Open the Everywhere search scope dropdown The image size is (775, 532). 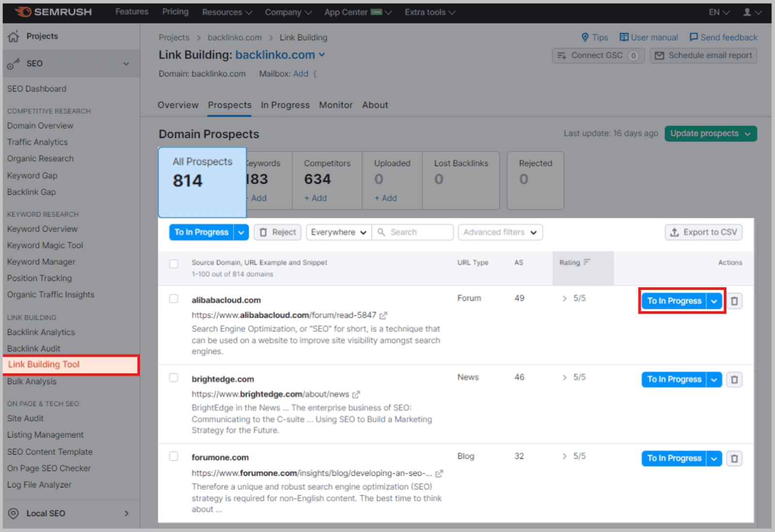(x=339, y=233)
